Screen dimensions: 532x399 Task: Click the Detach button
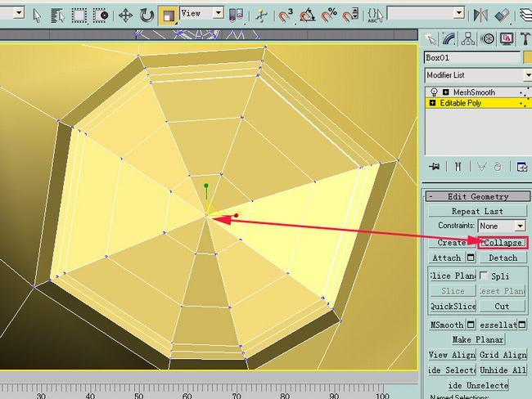tap(503, 258)
